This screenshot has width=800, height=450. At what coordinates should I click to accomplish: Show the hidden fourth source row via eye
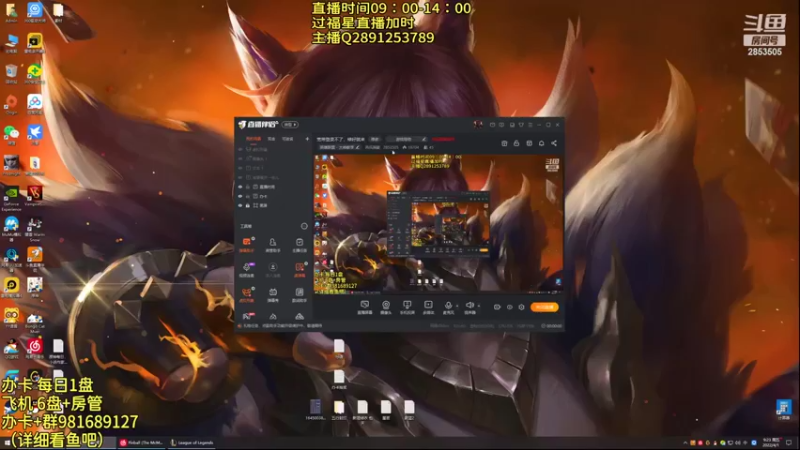coord(240,178)
